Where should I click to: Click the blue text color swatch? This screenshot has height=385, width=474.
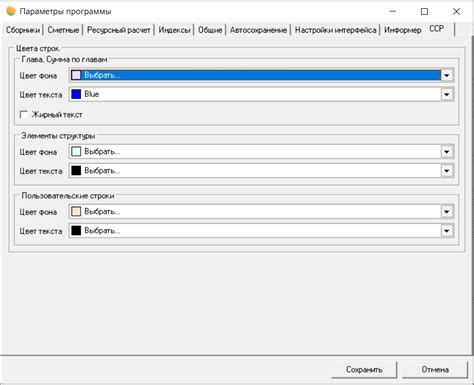(76, 94)
